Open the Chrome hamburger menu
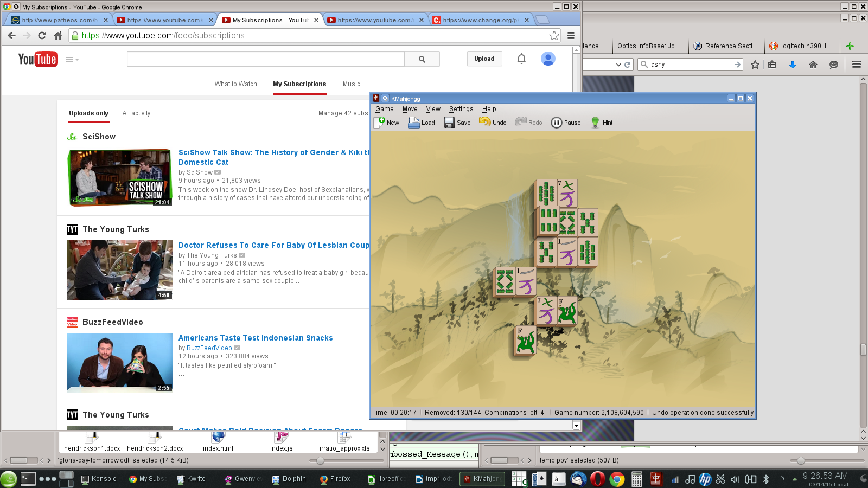The width and height of the screenshot is (868, 488). [x=571, y=36]
